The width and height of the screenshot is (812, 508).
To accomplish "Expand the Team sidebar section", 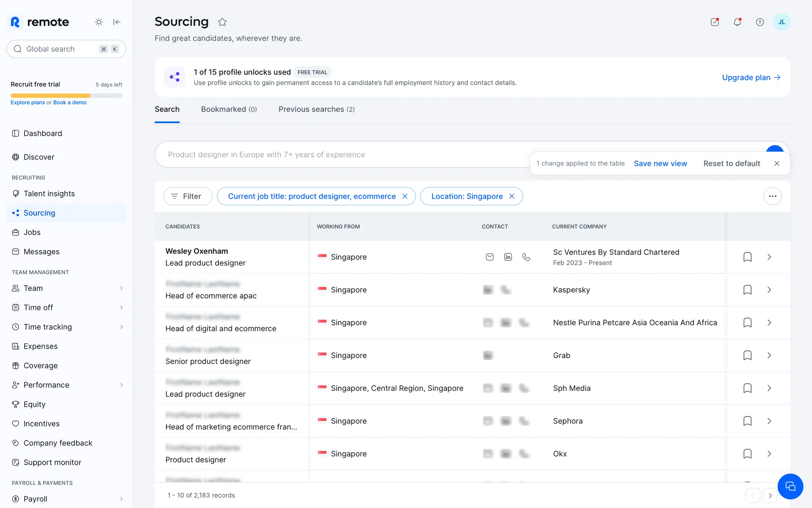I will pos(121,288).
